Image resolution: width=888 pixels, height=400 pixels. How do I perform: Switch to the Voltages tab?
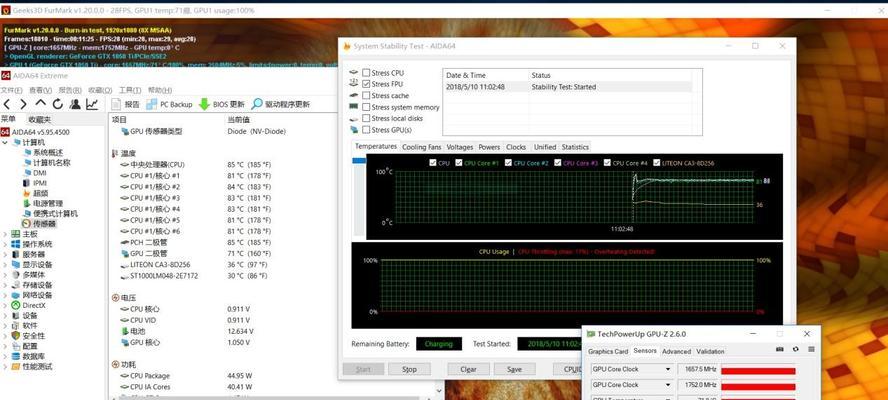tap(460, 147)
